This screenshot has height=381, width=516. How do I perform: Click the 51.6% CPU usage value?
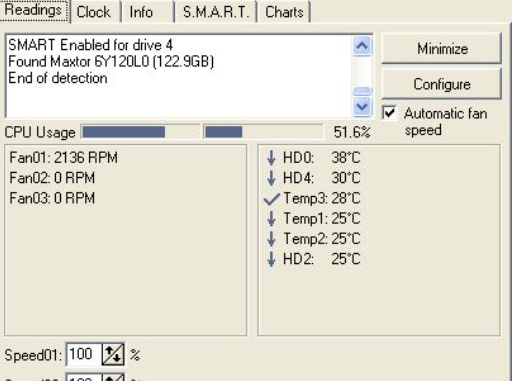(x=352, y=132)
